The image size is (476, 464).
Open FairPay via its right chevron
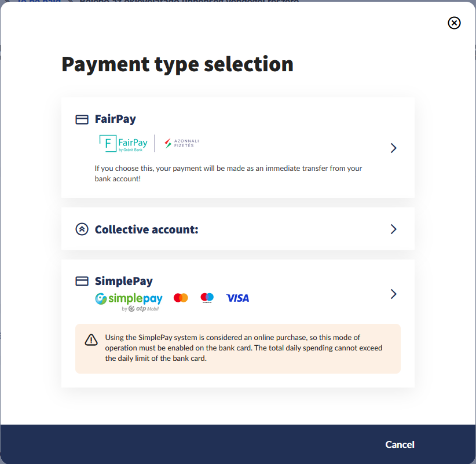pyautogui.click(x=394, y=148)
